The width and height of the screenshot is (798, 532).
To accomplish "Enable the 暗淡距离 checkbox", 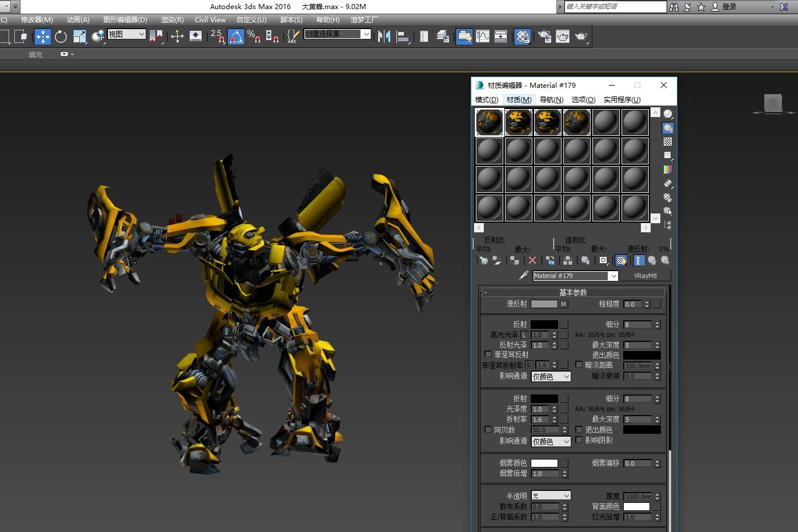I will (x=579, y=365).
